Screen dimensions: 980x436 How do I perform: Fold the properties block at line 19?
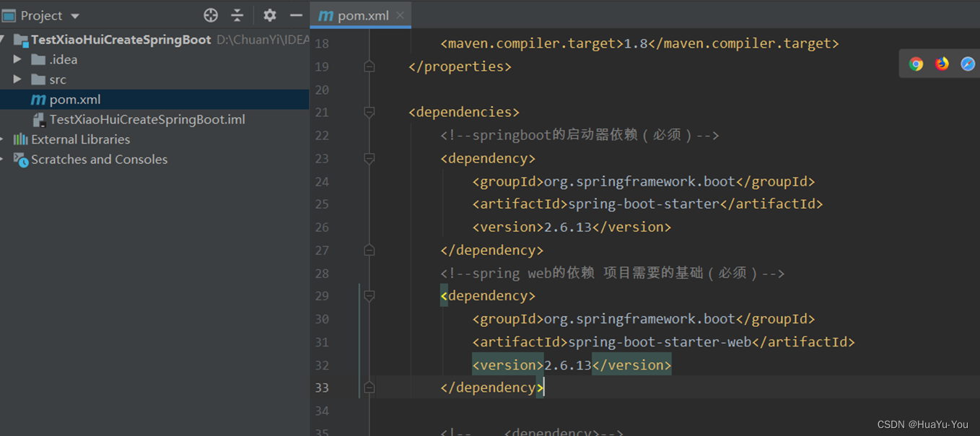click(369, 66)
